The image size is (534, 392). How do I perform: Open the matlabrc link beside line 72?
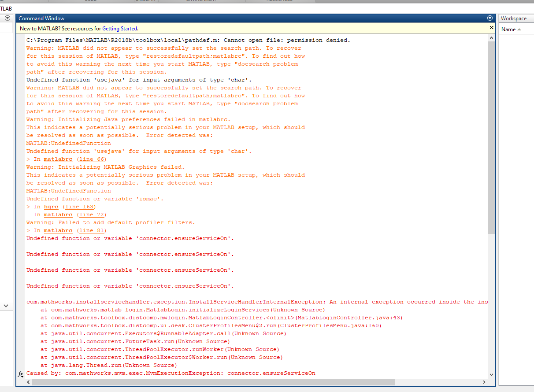tap(58, 214)
